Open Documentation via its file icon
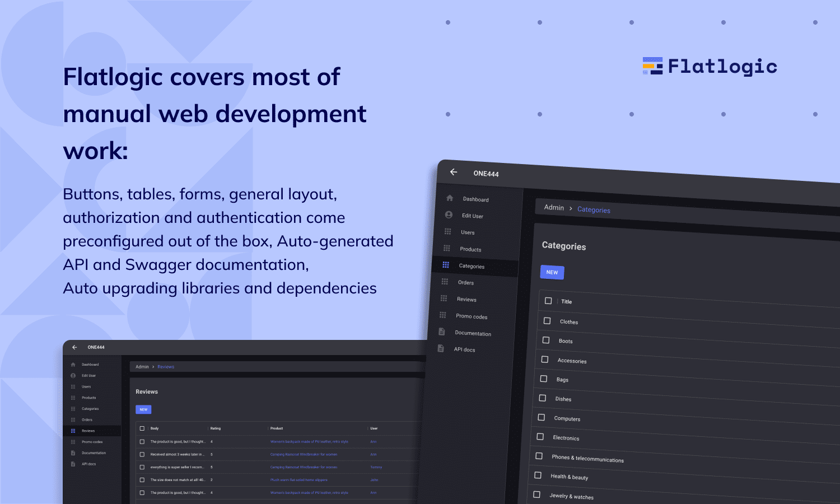 [441, 332]
